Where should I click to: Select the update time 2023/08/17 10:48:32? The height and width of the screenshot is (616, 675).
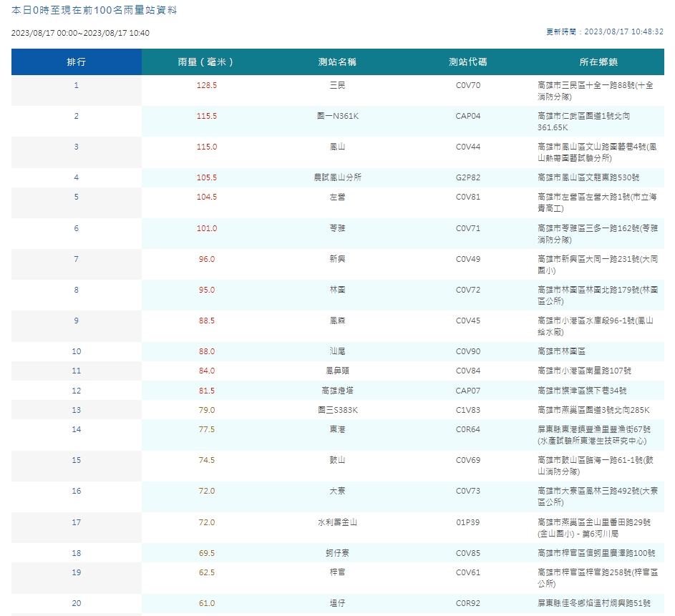tap(623, 31)
